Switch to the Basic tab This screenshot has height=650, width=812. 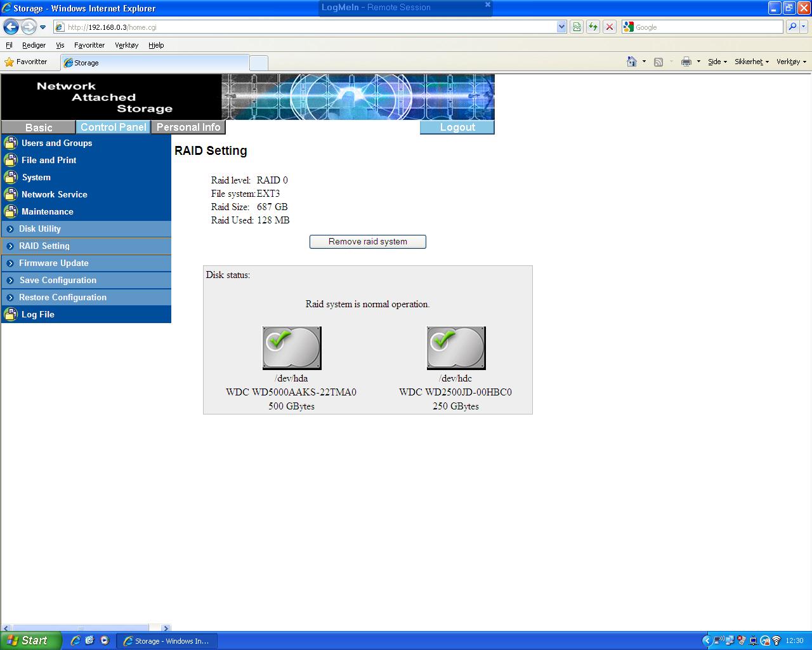coord(39,128)
